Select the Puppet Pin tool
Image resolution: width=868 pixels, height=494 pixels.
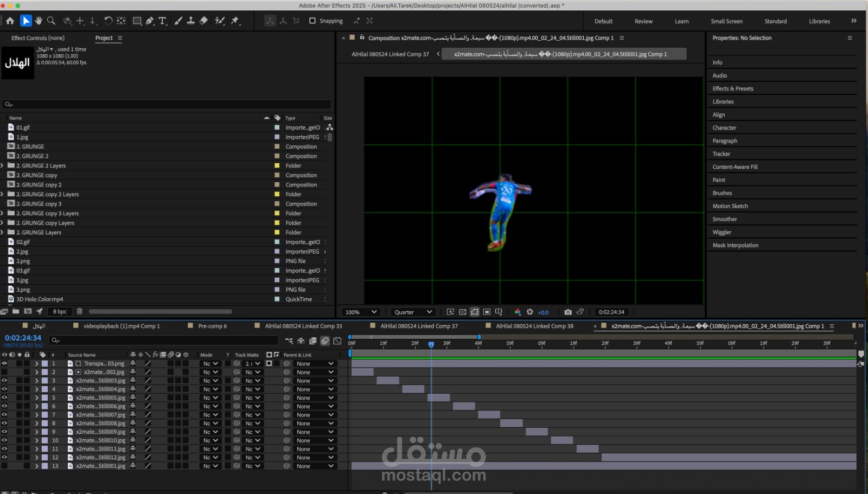235,21
